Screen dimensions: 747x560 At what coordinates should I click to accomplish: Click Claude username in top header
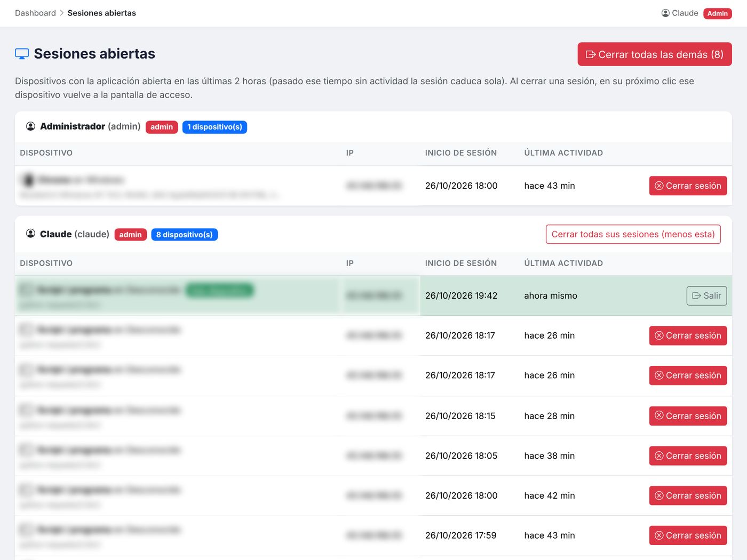click(x=685, y=13)
